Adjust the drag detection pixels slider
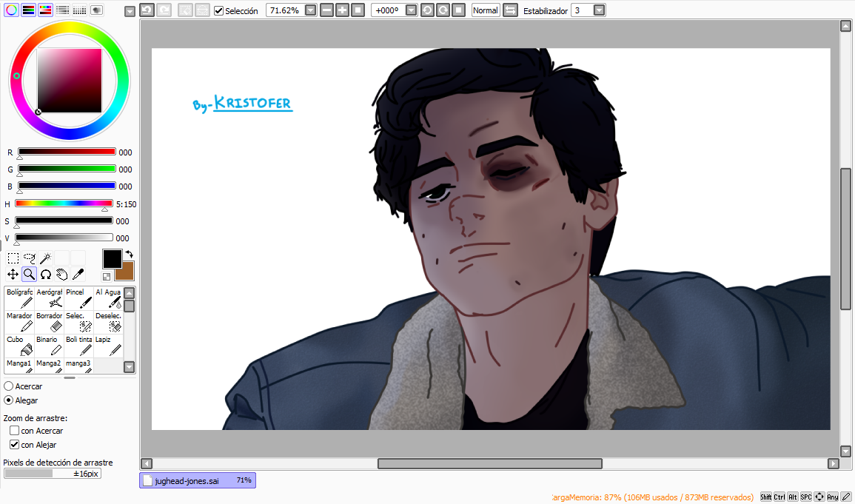The height and width of the screenshot is (504, 855). [x=53, y=474]
